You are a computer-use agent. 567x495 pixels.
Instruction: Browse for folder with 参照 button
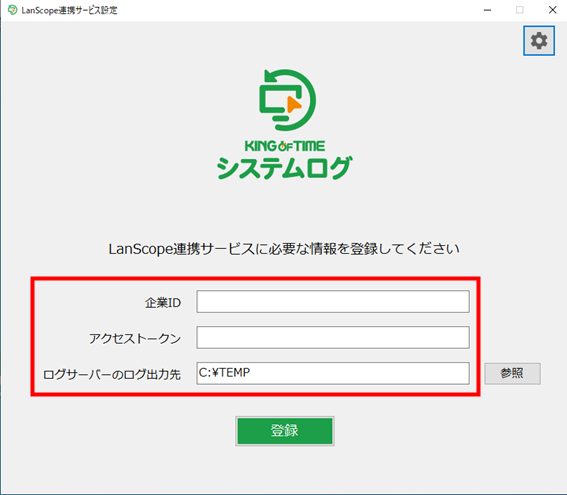point(512,374)
